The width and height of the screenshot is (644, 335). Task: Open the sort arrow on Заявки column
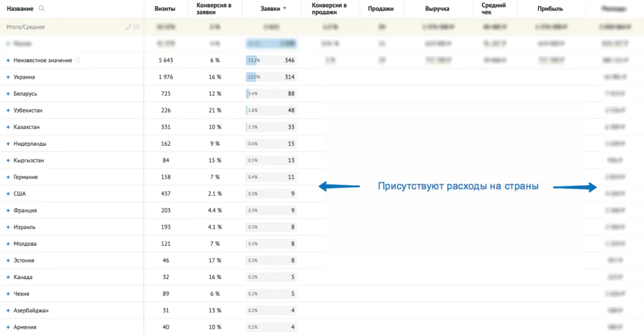[285, 9]
